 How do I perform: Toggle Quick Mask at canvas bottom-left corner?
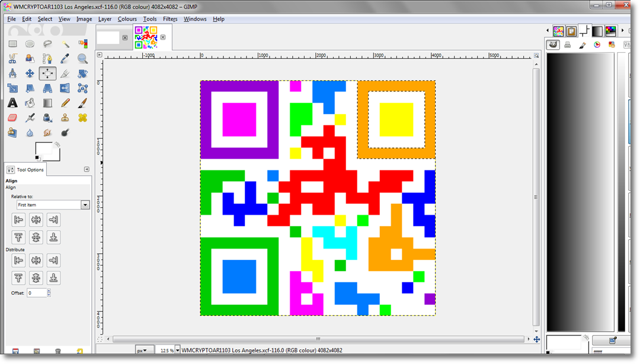[x=100, y=339]
